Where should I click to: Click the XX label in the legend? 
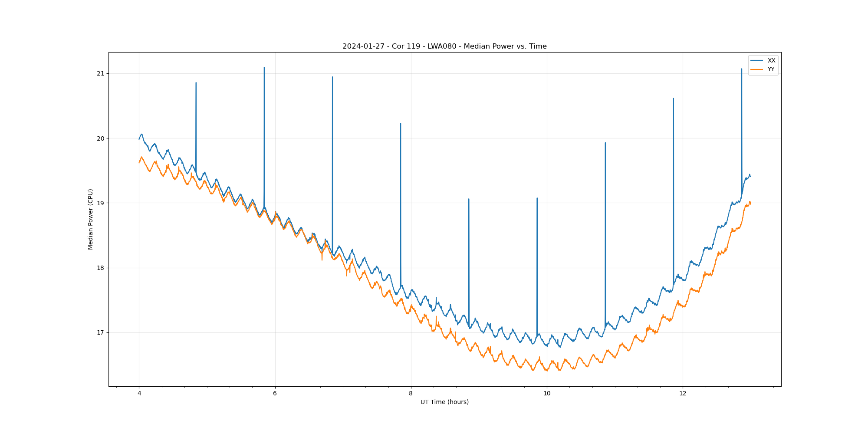coord(771,61)
